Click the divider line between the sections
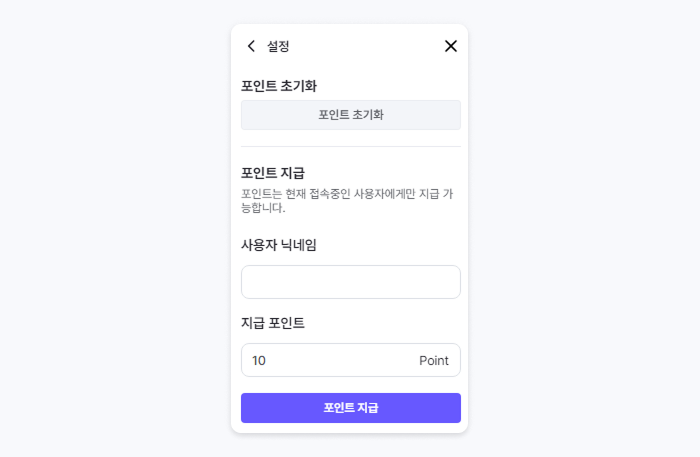Viewport: 700px width, 457px height. [x=350, y=147]
